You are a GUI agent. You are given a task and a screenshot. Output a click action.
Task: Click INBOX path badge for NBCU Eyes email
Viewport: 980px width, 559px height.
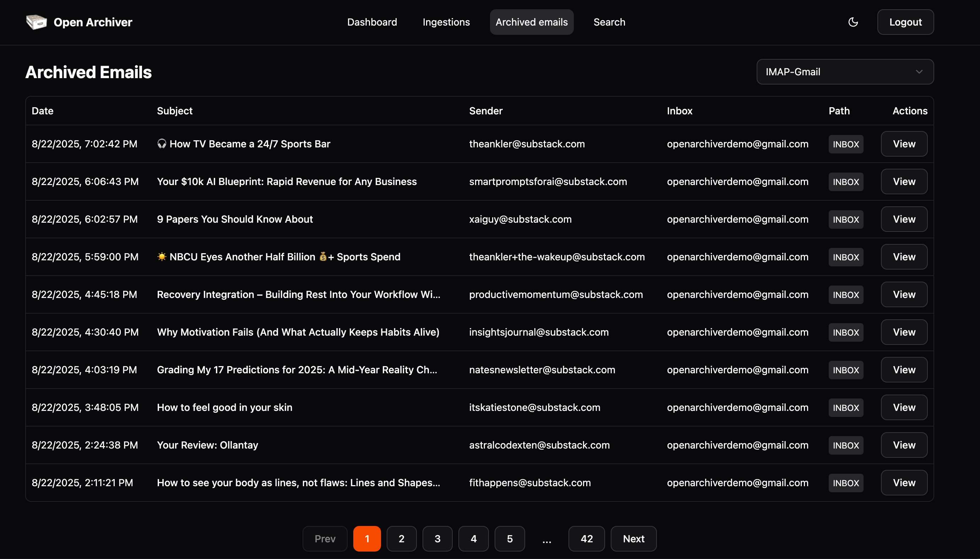click(846, 257)
